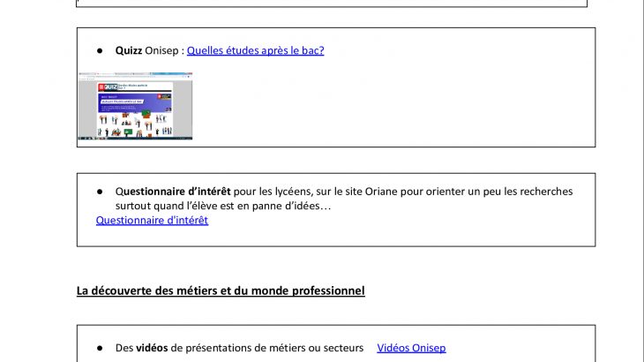Image resolution: width=644 pixels, height=362 pixels.
Task: Click the bold word "Quizz"
Action: pyautogui.click(x=129, y=50)
